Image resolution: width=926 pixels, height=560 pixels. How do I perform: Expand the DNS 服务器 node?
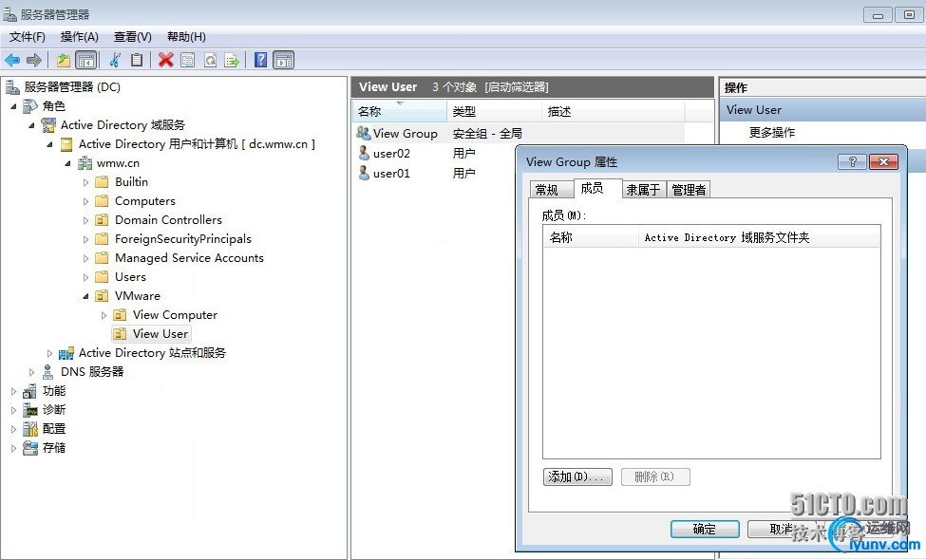[x=32, y=372]
